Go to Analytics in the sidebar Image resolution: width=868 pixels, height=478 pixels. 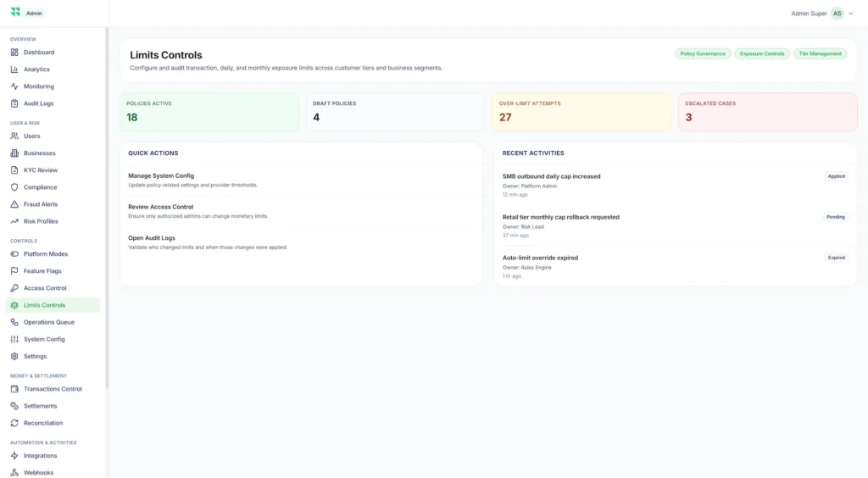53,69
